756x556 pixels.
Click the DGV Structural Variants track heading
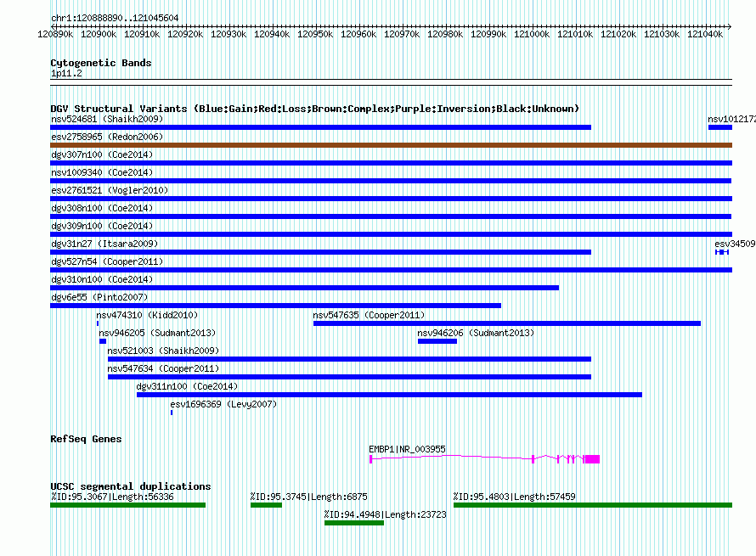(315, 109)
